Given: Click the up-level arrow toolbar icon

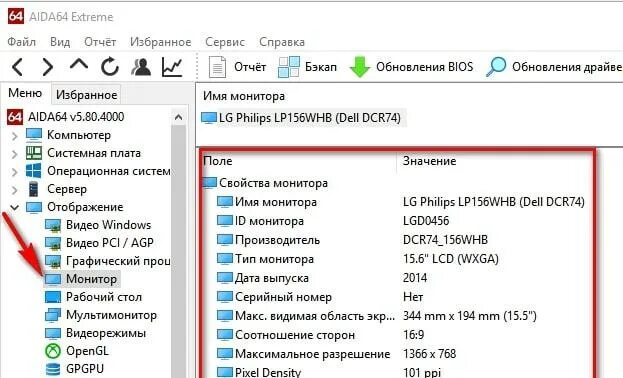Looking at the screenshot, I should point(79,64).
